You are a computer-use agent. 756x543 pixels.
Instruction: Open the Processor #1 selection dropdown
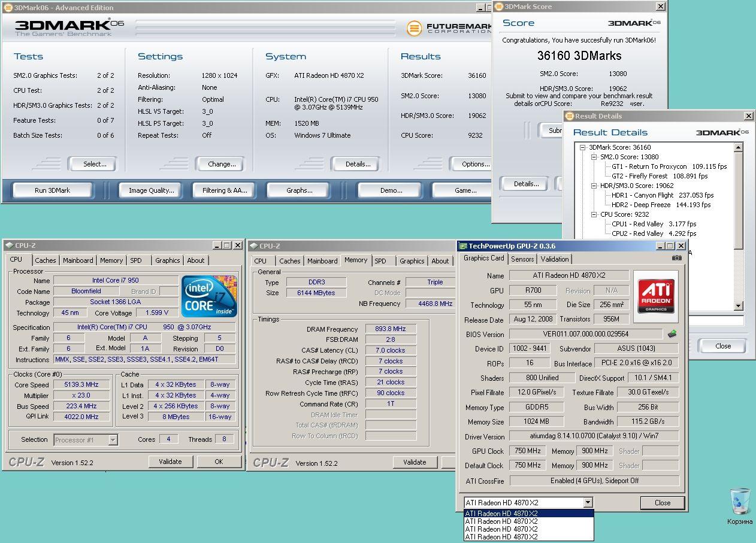pos(113,440)
